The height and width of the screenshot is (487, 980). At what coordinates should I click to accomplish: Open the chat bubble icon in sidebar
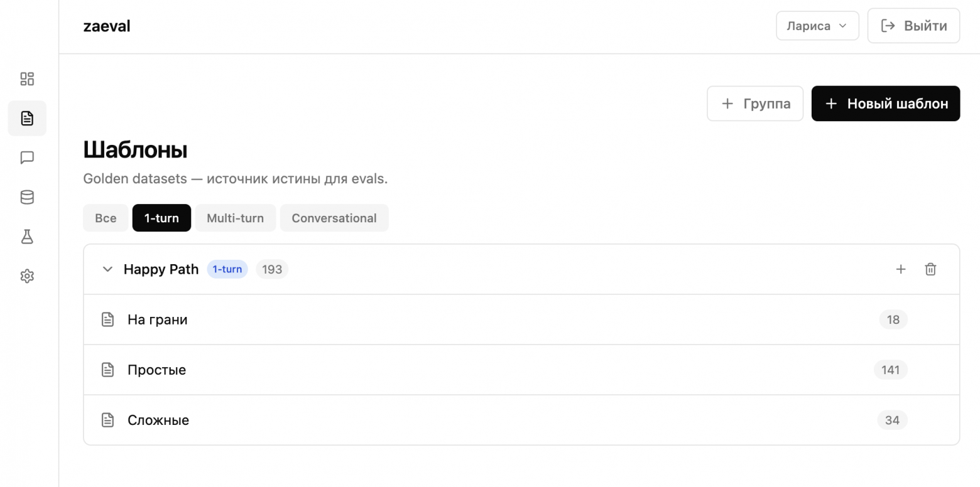27,158
